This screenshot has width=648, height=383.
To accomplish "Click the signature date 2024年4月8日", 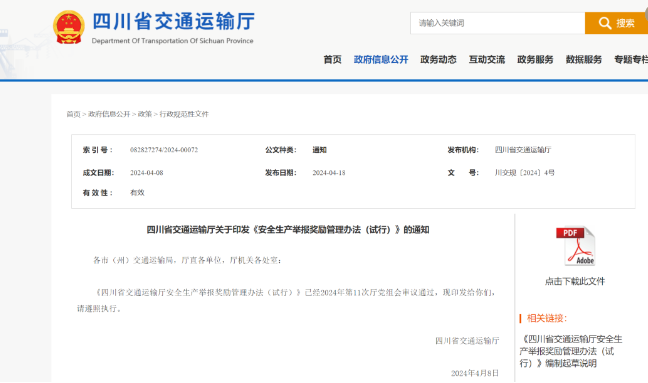I will [x=475, y=373].
